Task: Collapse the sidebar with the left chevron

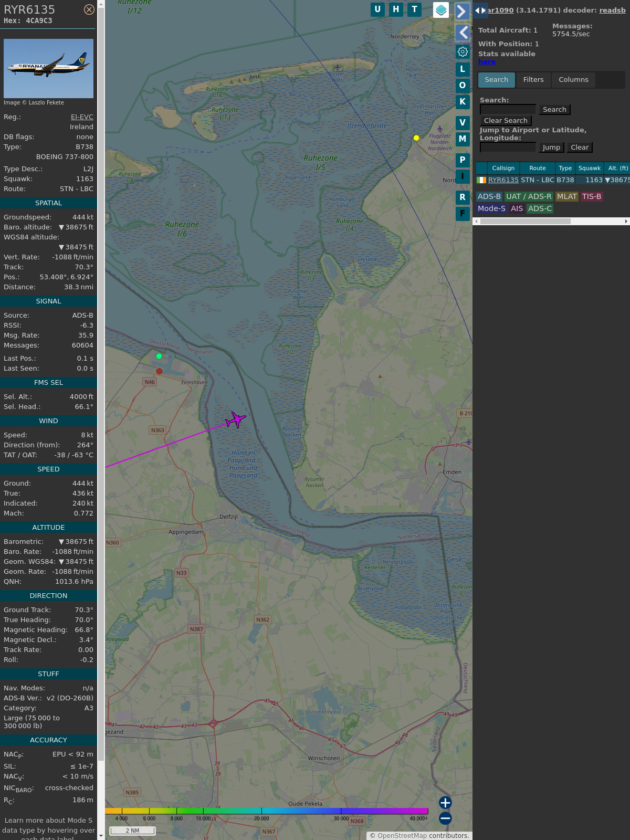Action: tap(462, 33)
